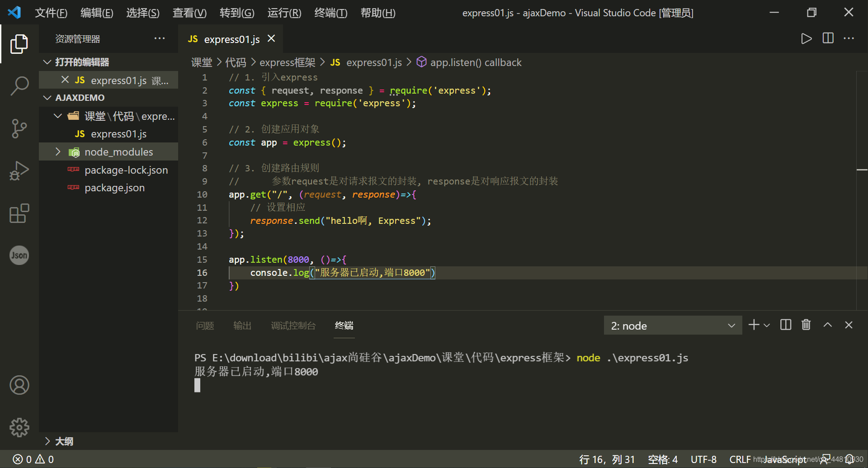The height and width of the screenshot is (468, 868).
Task: Open the Search view in activity bar
Action: 19,86
